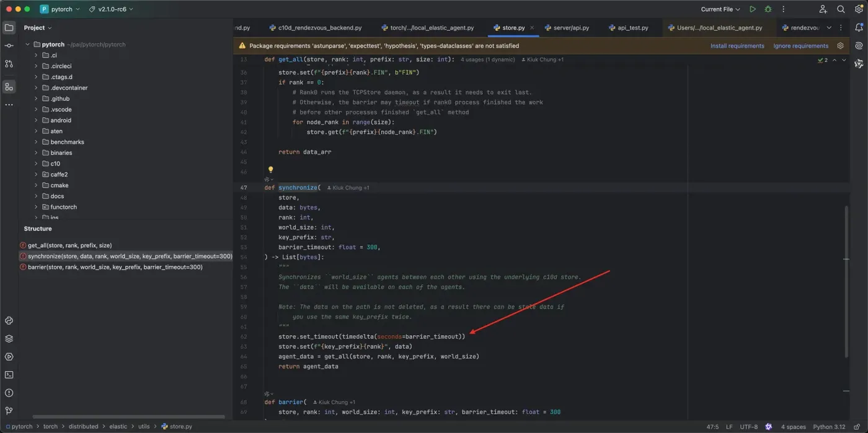Open the spiral AI Assistant tool window
Image resolution: width=868 pixels, height=433 pixels.
[x=859, y=46]
